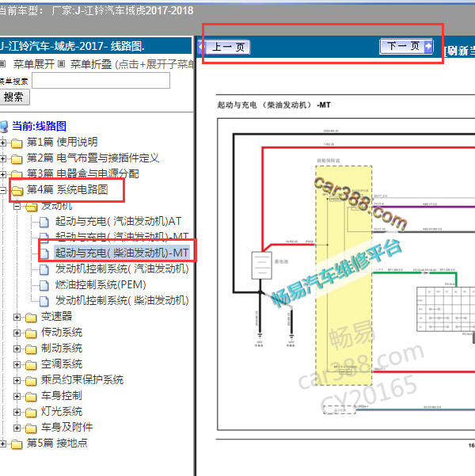Expand the 第5篇 接地点 node

coord(3,444)
